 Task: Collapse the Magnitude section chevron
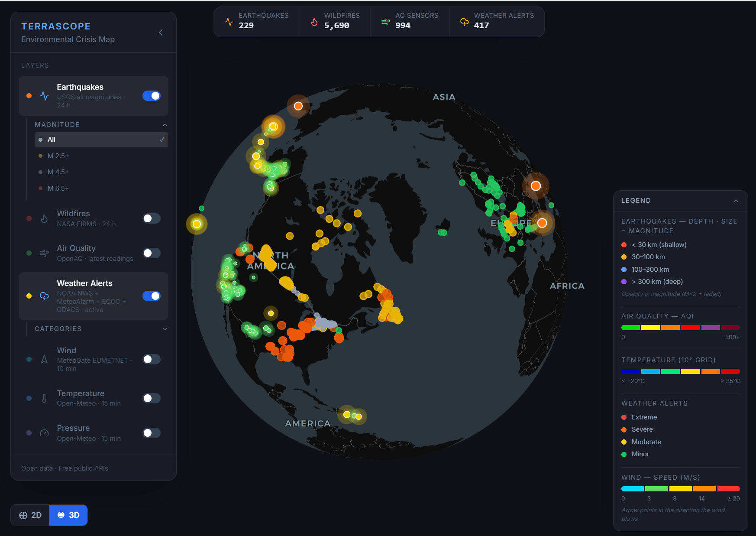[x=165, y=124]
